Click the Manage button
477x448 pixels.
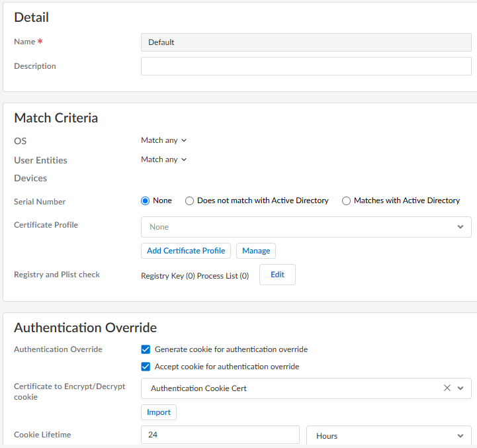click(x=255, y=251)
